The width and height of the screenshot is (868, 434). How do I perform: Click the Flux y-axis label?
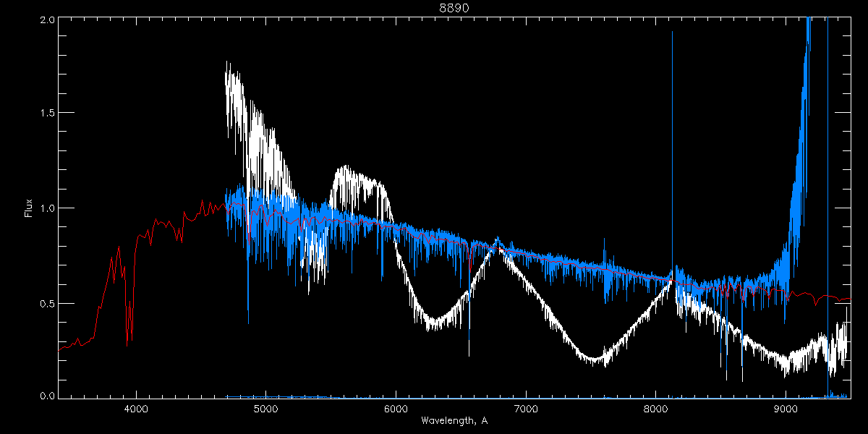[x=29, y=208]
